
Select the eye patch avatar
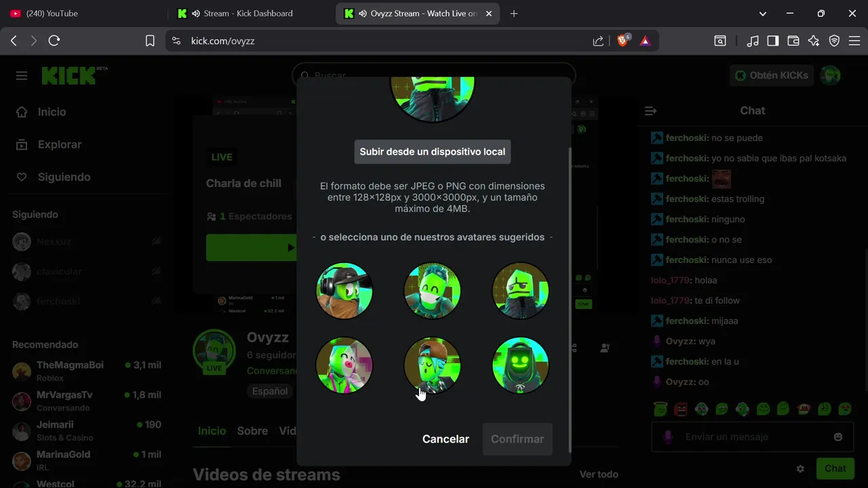pyautogui.click(x=520, y=291)
